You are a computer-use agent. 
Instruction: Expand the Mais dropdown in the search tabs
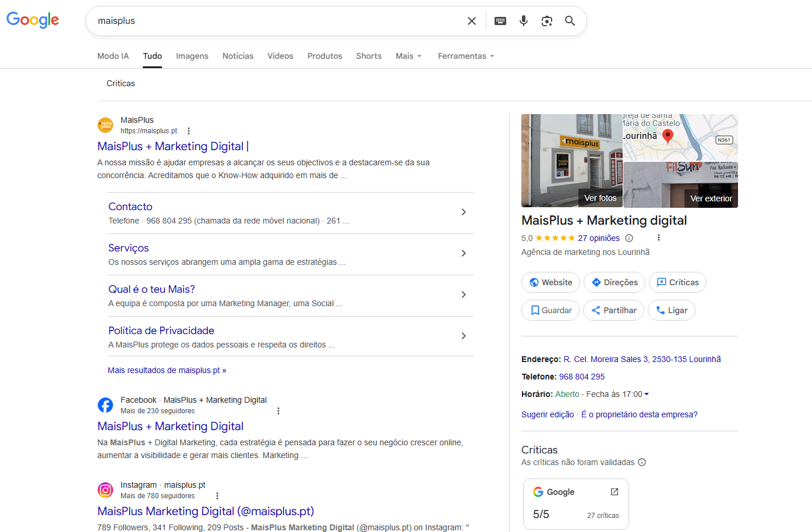click(x=408, y=56)
